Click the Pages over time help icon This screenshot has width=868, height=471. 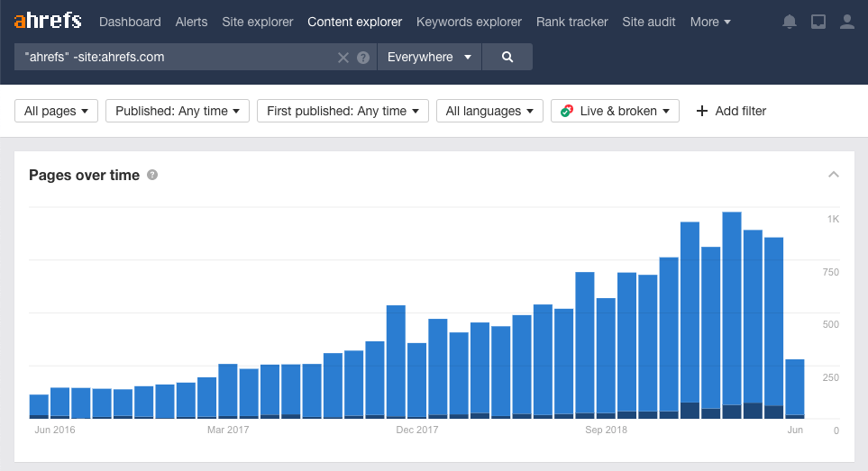click(x=152, y=175)
